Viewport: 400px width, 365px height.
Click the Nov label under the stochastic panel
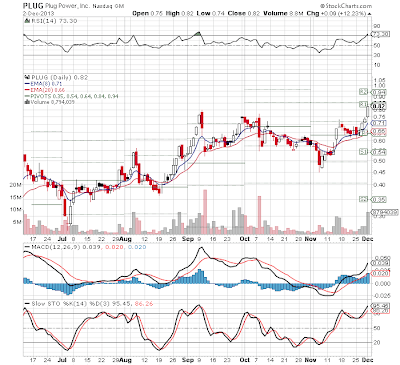click(311, 360)
